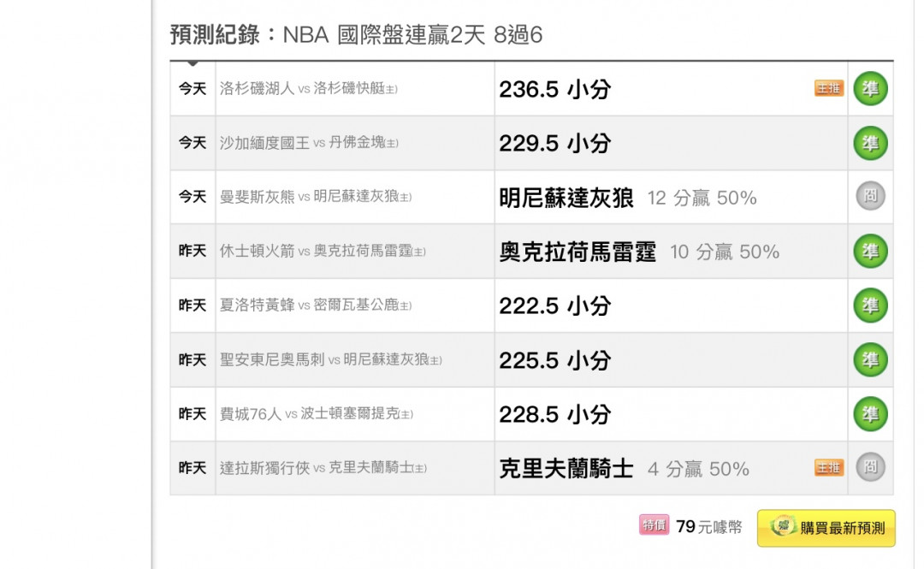Click 主推 badge on the 克里夫蘭騎士 prediction row
The height and width of the screenshot is (569, 924).
click(828, 467)
